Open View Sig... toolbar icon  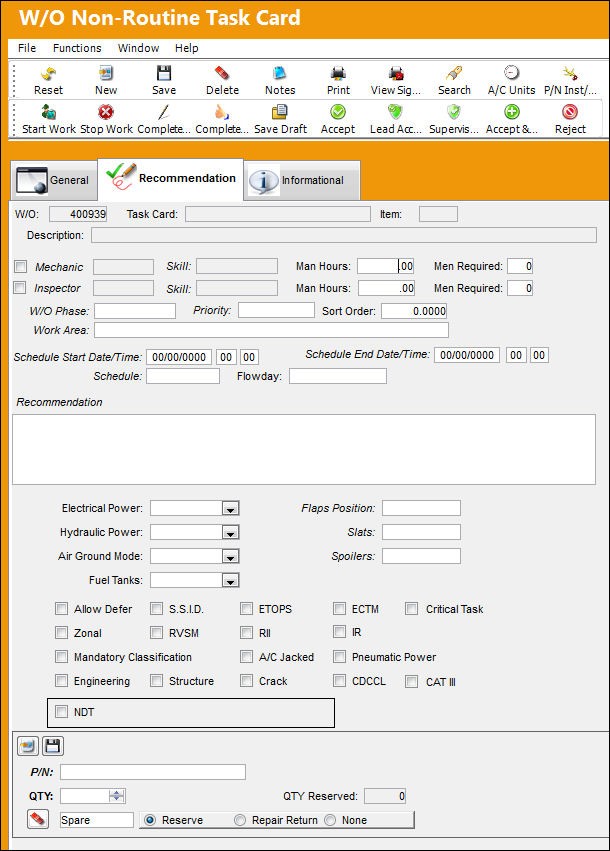(x=396, y=73)
